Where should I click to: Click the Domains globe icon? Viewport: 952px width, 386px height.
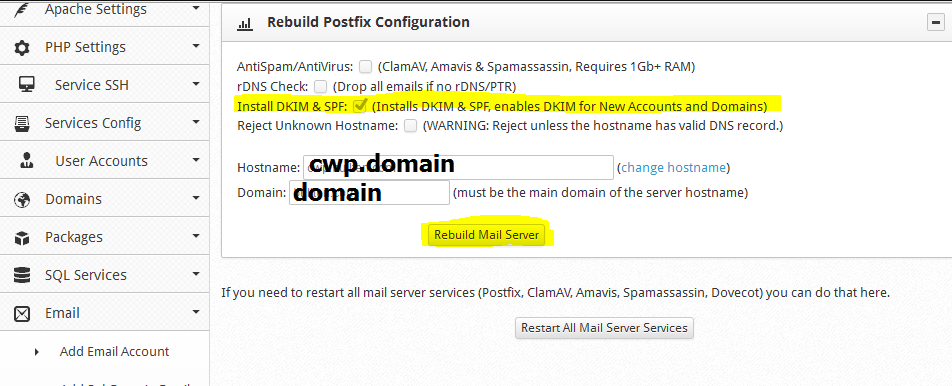22,200
